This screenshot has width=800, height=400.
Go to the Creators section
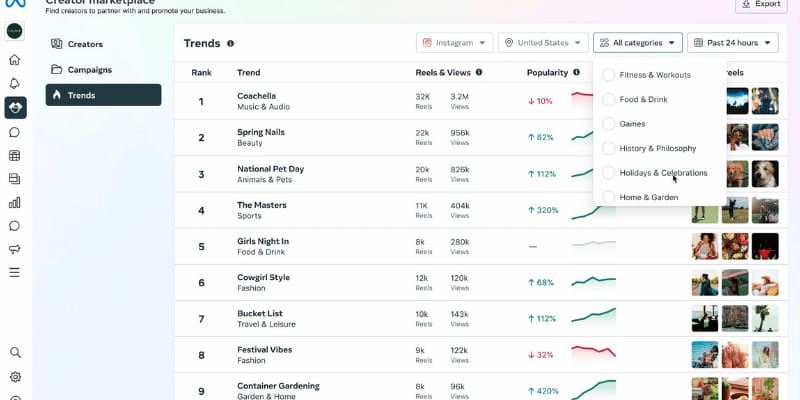pyautogui.click(x=104, y=44)
